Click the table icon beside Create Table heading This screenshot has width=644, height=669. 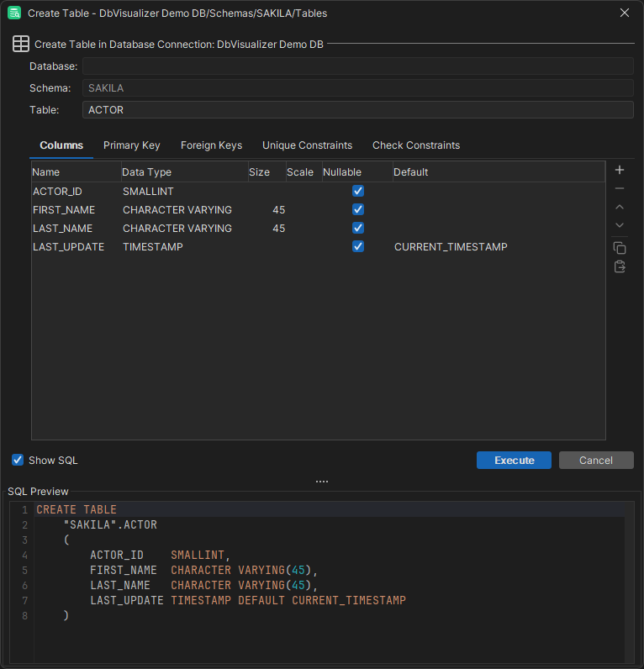click(x=21, y=44)
